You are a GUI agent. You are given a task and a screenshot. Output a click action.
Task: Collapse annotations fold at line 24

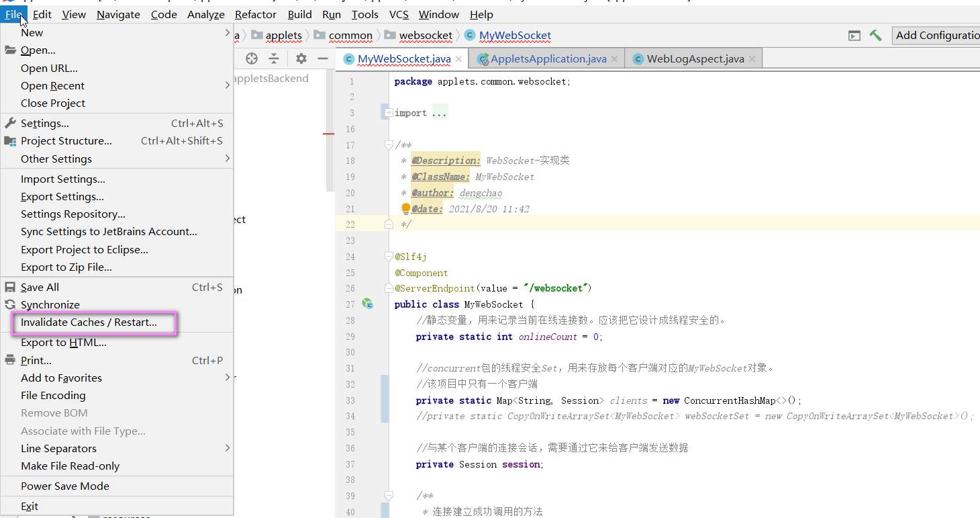[x=389, y=257]
